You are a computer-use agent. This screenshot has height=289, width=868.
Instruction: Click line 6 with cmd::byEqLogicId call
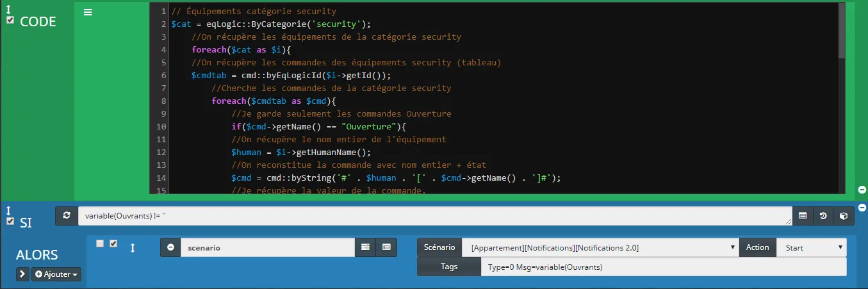291,76
